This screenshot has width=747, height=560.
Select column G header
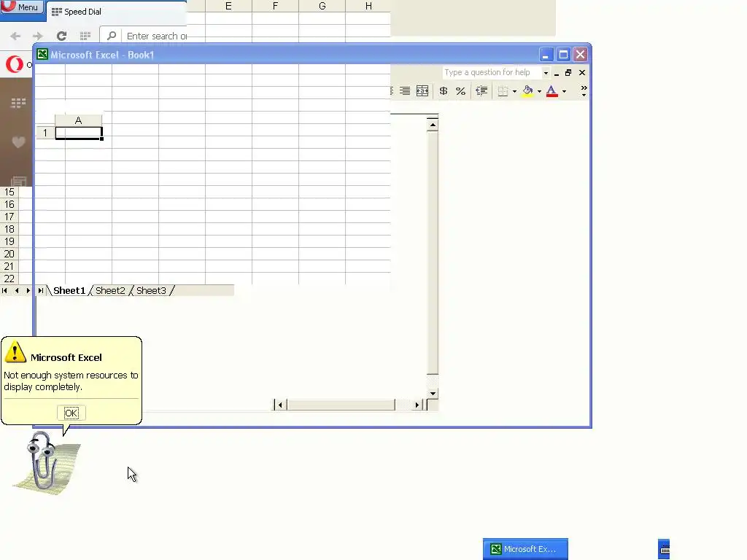322,6
